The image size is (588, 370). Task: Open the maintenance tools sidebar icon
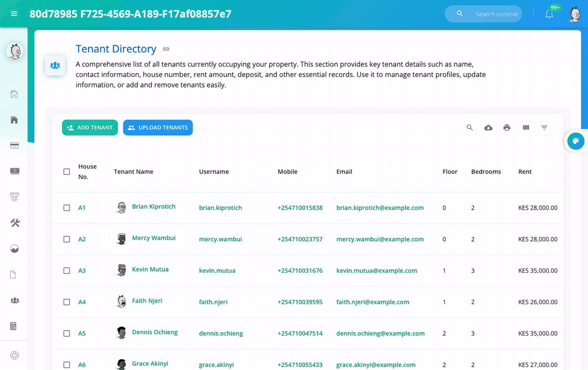[x=14, y=223]
